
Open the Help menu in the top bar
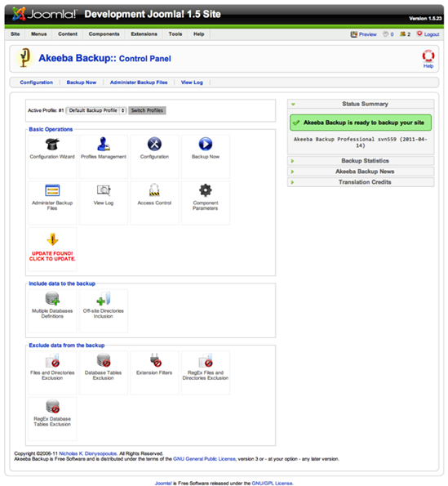tap(199, 34)
